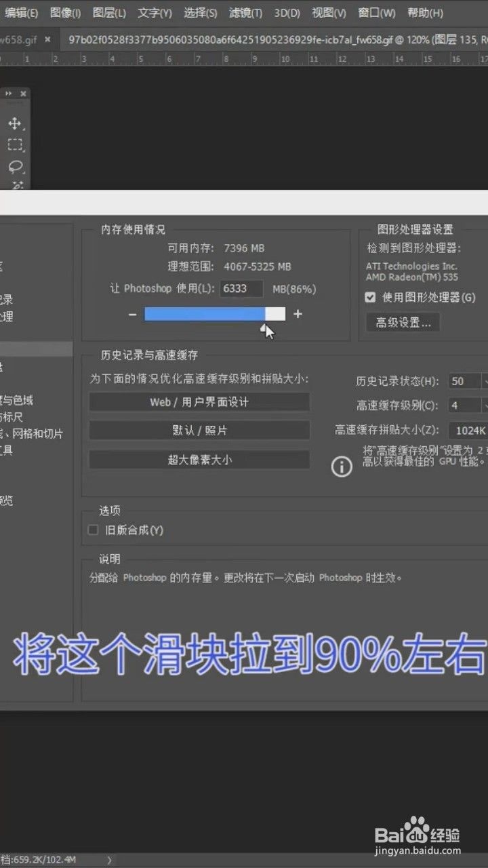
Task: Click the blue memory usage slider bar
Action: coord(205,313)
